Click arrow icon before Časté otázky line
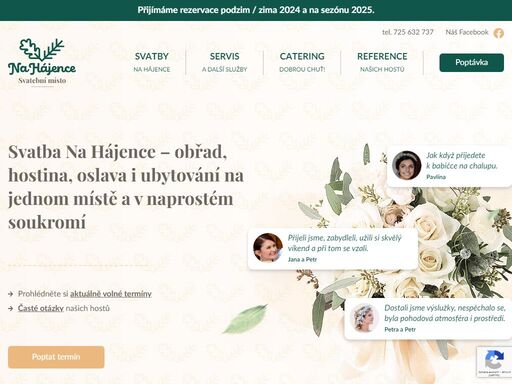Screen dimensions: 512x384 pos(11,308)
